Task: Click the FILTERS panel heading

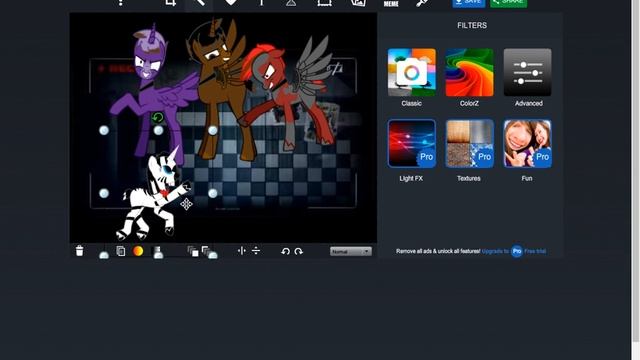Action: coord(472,25)
